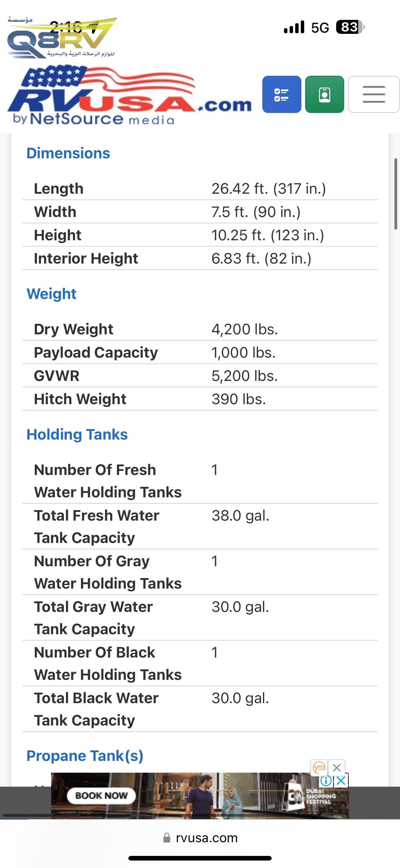Click the ad info icon
Viewport: 400px width, 868px height.
[326, 780]
